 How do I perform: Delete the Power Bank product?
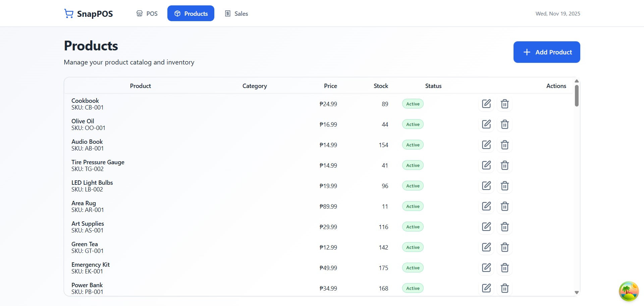pos(505,288)
